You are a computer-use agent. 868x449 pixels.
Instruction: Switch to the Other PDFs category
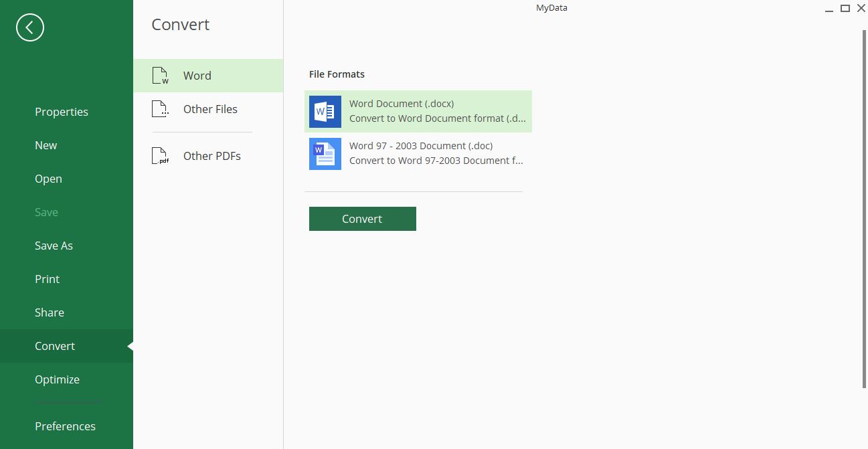(x=211, y=155)
